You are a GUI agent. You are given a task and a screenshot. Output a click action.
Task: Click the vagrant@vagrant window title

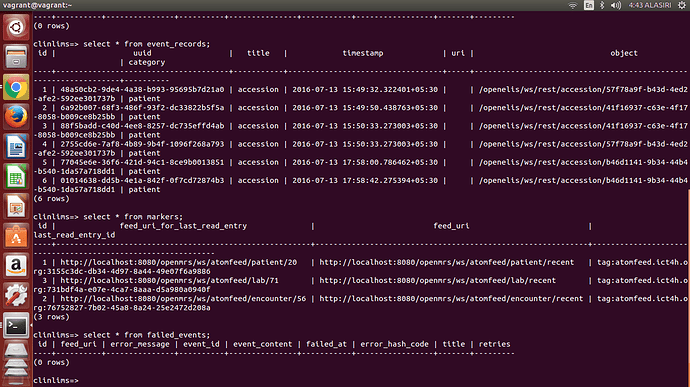coord(37,5)
